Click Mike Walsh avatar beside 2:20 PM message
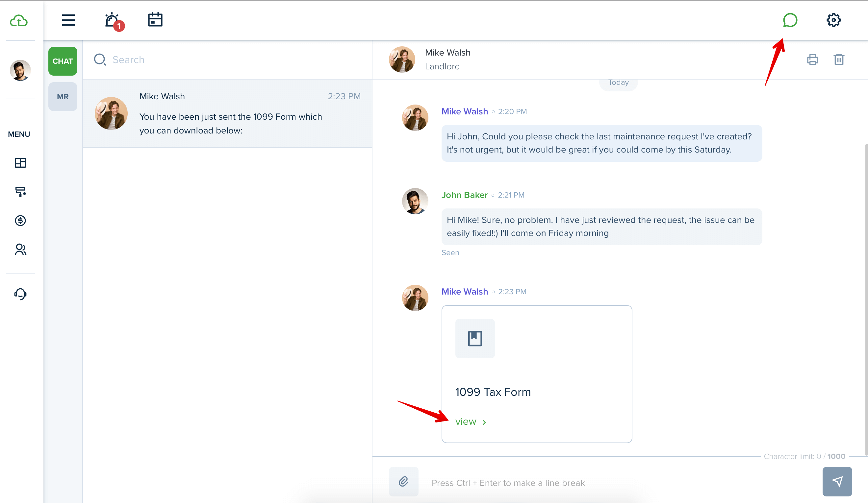This screenshot has height=503, width=868. click(x=415, y=118)
